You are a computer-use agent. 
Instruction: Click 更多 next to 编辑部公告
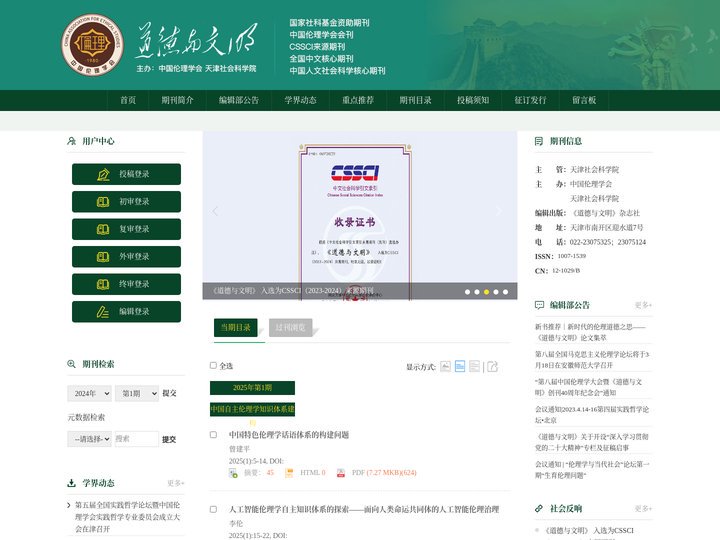pos(643,305)
